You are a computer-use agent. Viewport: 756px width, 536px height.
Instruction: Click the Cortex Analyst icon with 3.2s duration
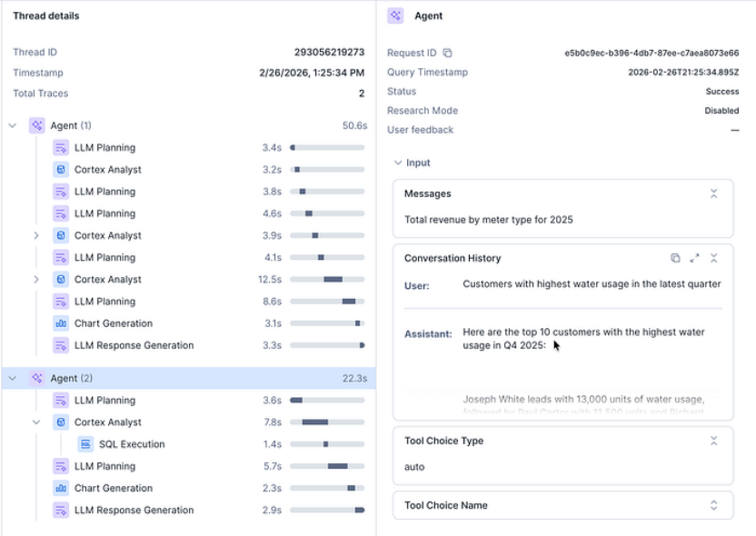[61, 170]
